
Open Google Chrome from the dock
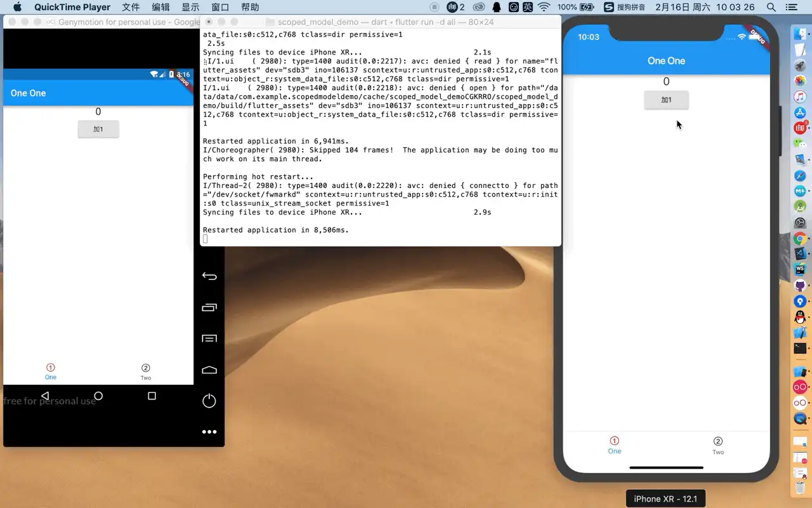pos(800,239)
